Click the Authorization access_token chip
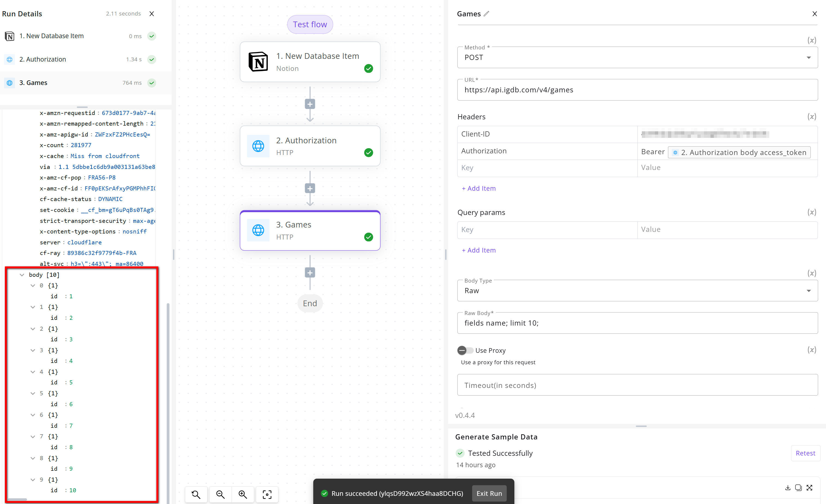 [x=739, y=152]
